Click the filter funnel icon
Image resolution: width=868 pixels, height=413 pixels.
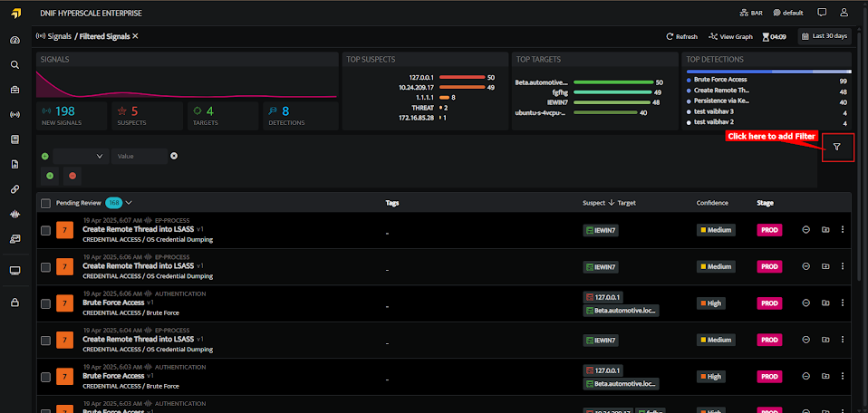tap(837, 147)
